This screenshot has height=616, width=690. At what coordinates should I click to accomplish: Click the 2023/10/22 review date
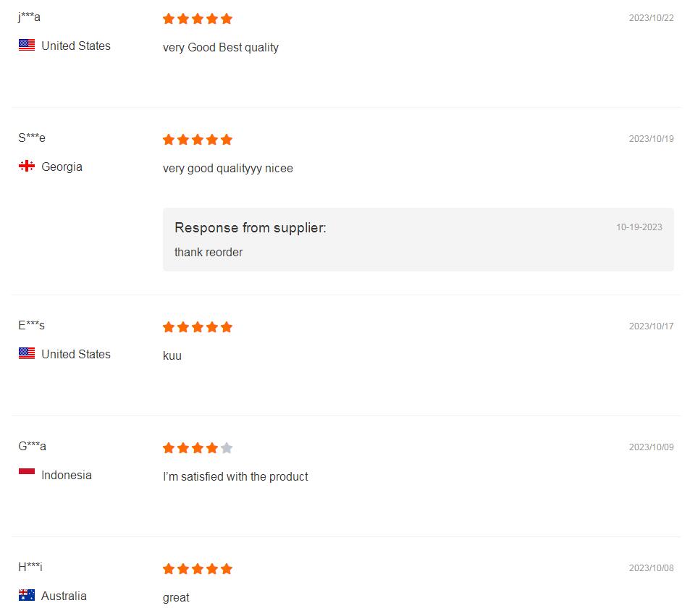[651, 18]
